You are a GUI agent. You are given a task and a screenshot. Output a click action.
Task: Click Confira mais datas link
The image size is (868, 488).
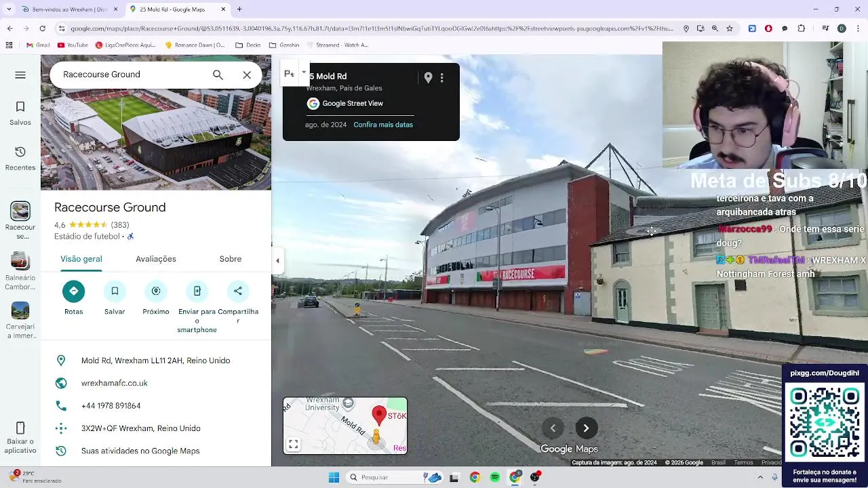tap(383, 125)
